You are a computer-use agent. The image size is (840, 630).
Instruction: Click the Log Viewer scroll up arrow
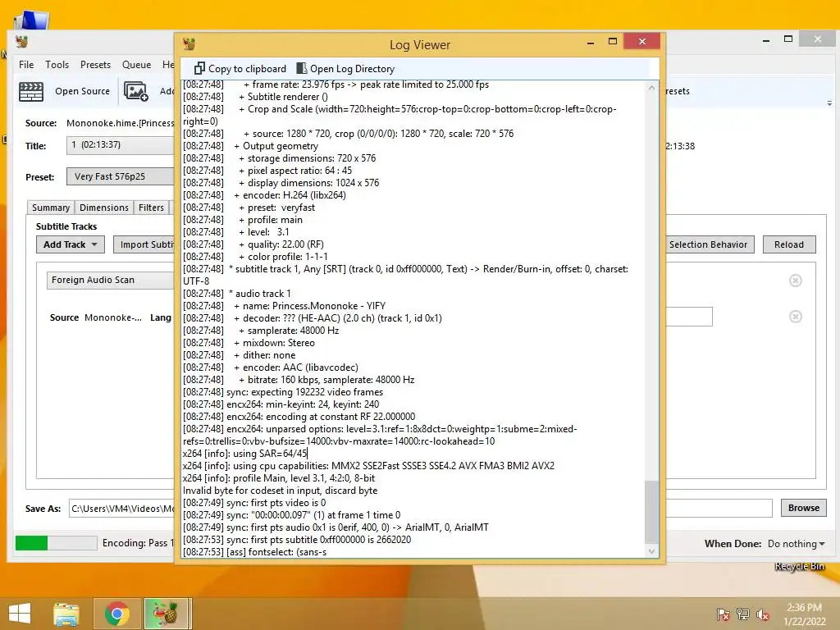[x=651, y=87]
